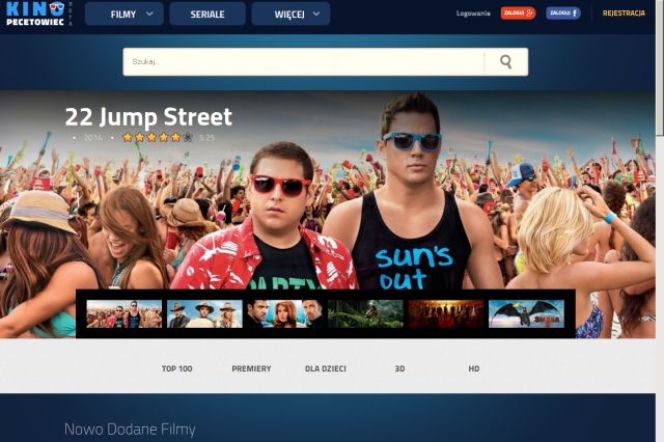Open the Więcej menu
664x442 pixels.
tap(290, 14)
